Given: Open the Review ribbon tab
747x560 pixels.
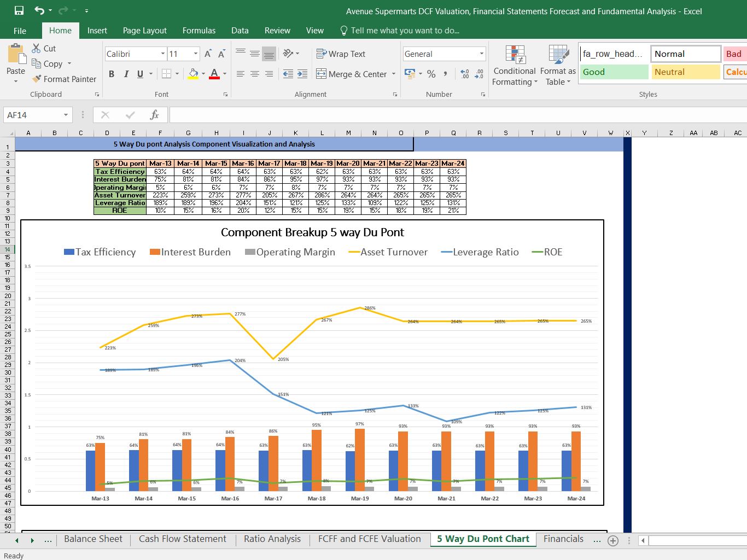Looking at the screenshot, I should tap(278, 31).
